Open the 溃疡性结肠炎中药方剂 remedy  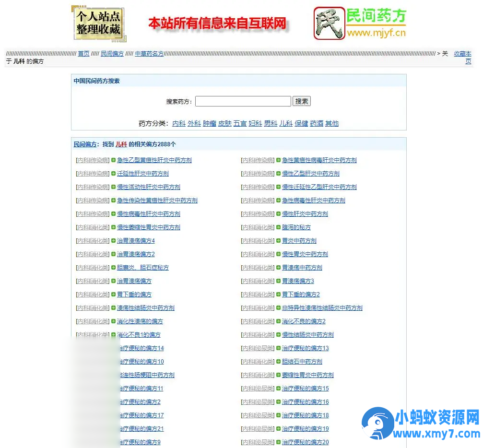tap(145, 308)
